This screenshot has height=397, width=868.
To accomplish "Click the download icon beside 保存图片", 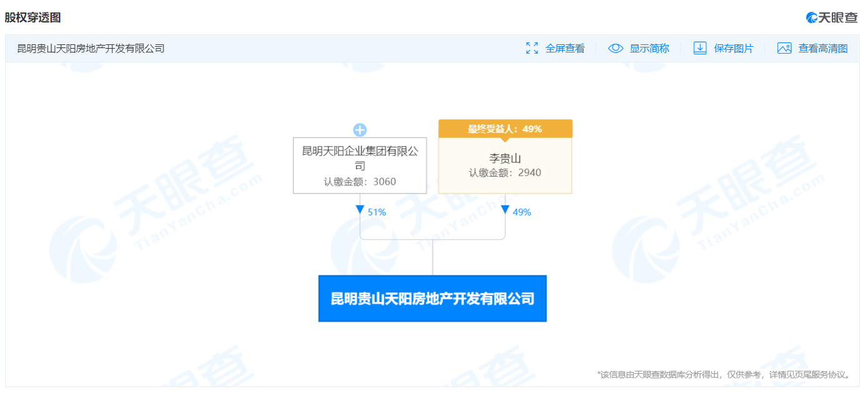I will pyautogui.click(x=700, y=48).
